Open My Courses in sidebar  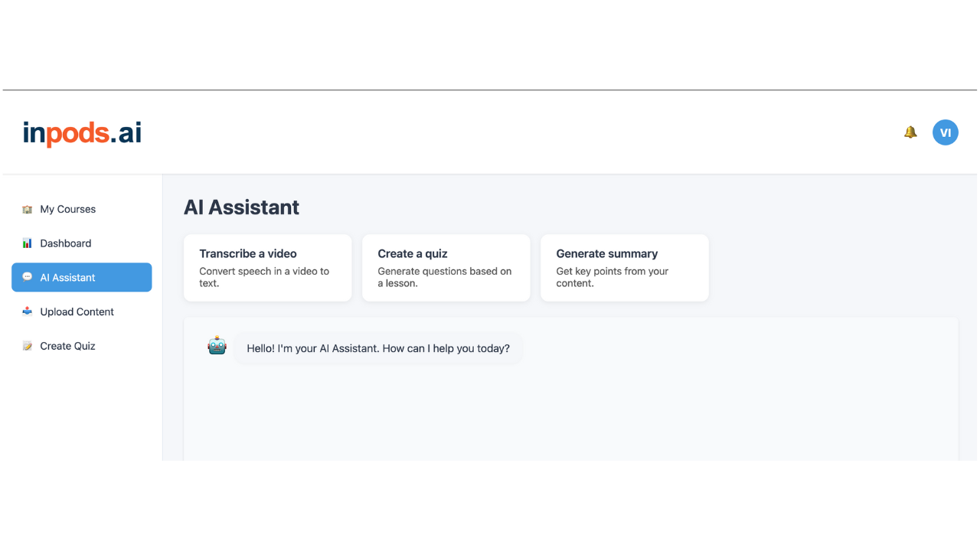(82, 209)
